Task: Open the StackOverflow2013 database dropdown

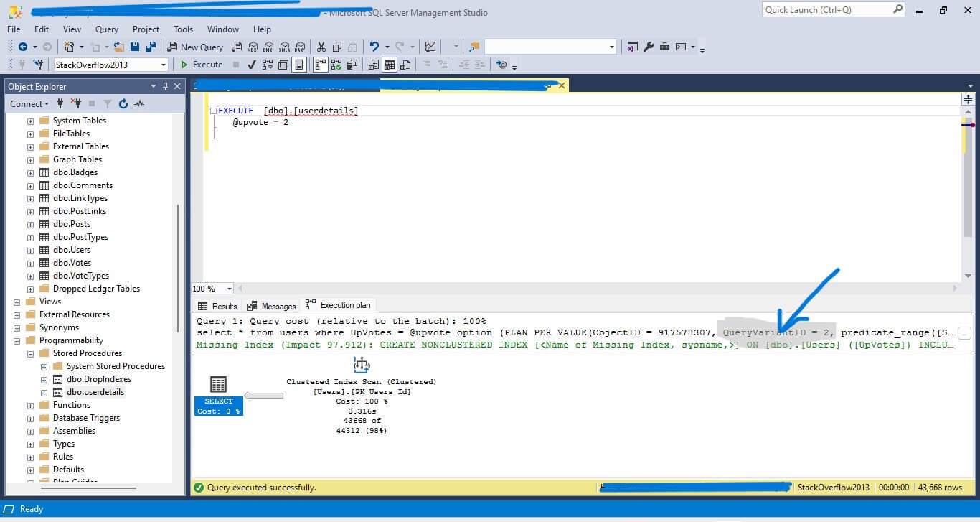Action: [x=164, y=65]
